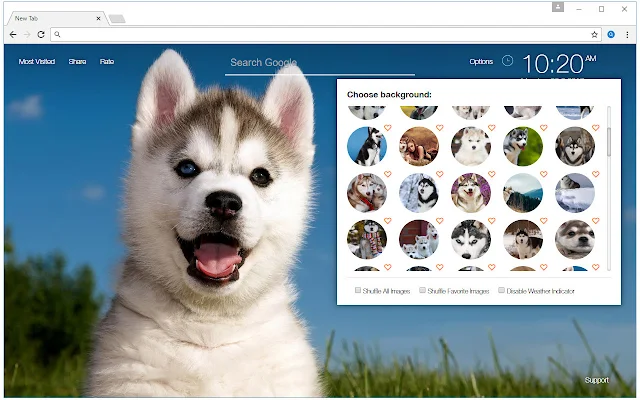Viewport: 640px width, 400px height.
Task: Close the New Tab tab
Action: tap(98, 18)
